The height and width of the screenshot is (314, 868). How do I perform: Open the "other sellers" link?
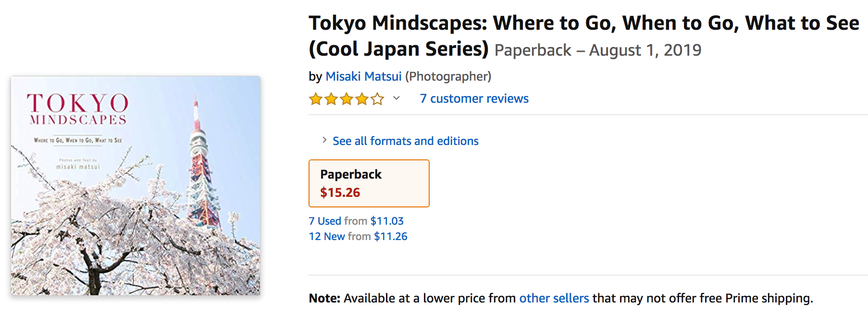(x=554, y=298)
